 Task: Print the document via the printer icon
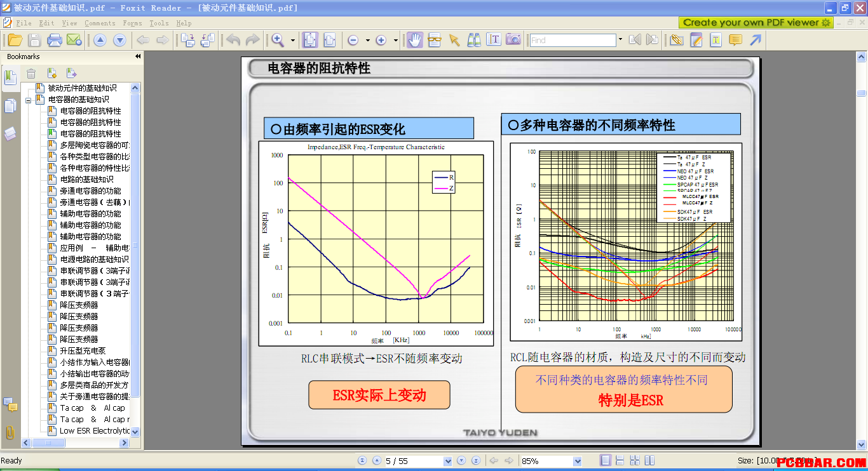55,40
